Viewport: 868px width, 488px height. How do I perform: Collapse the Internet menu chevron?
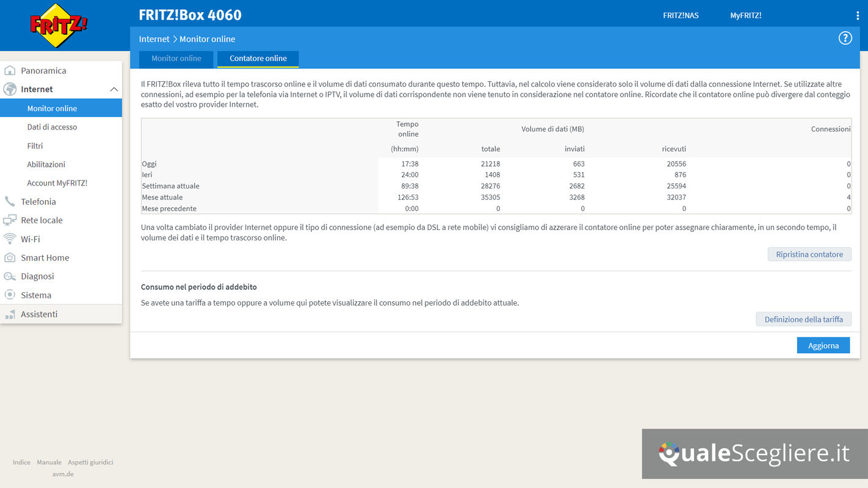pyautogui.click(x=114, y=90)
